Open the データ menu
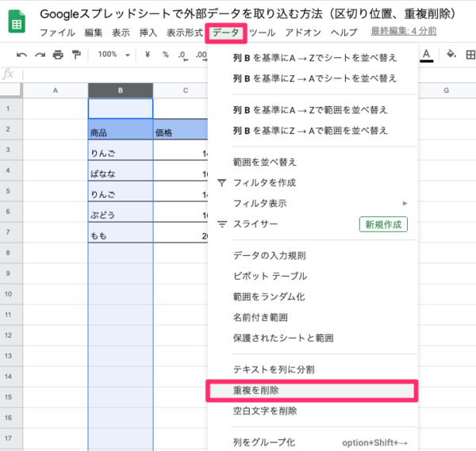 225,33
